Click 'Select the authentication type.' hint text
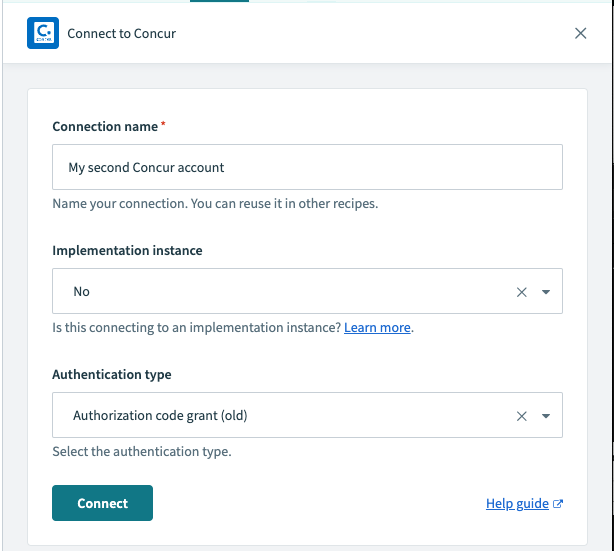Viewport: 614px width, 551px height. [142, 452]
